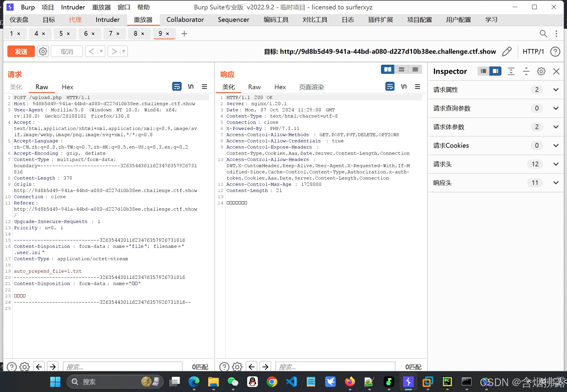
Task: Click the orange 发送 (Send) button
Action: tap(21, 51)
